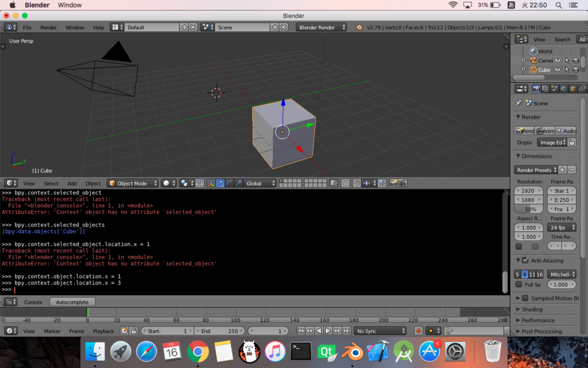
Task: Open Google Chrome from the Dock
Action: pos(198,352)
